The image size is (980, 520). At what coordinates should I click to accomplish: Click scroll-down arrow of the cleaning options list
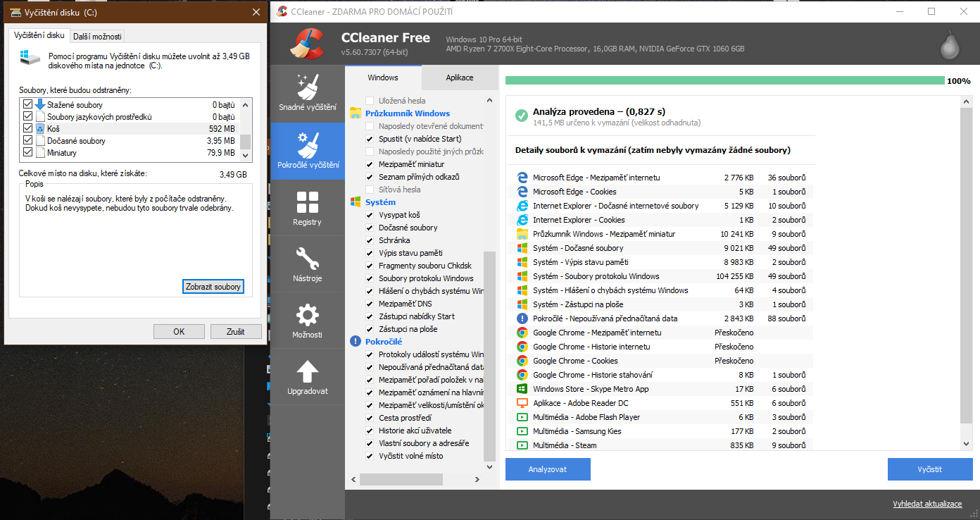[491, 466]
